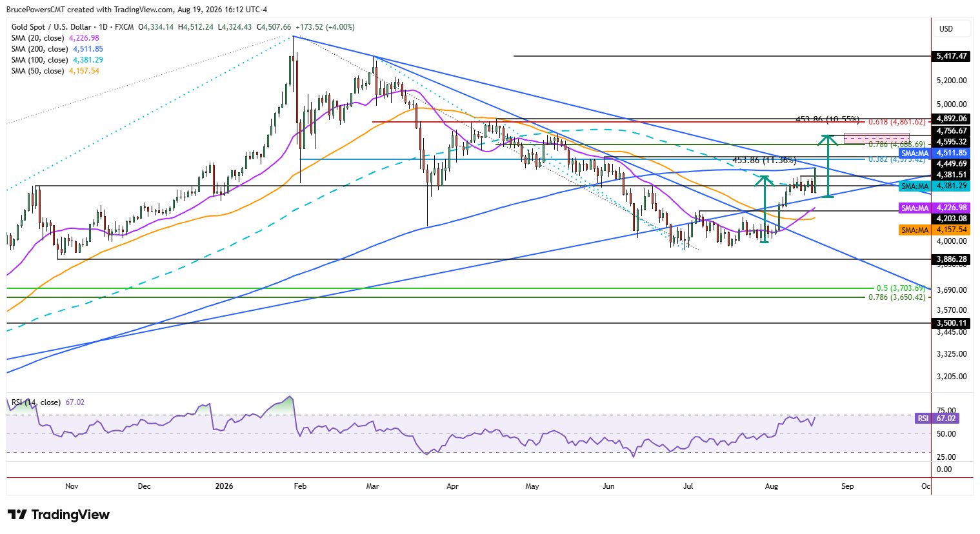The image size is (980, 534).
Task: Click the Aug label on time axis
Action: (771, 486)
